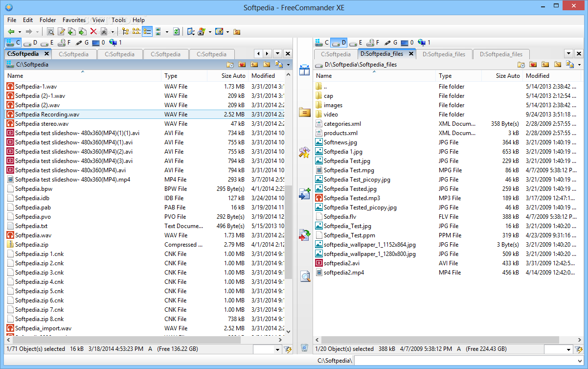This screenshot has width=588, height=369.
Task: Open folder history icon in the left panel header
Action: click(x=230, y=65)
